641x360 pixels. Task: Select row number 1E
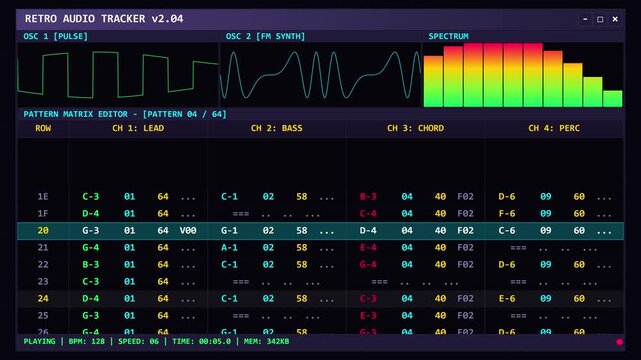[43, 197]
